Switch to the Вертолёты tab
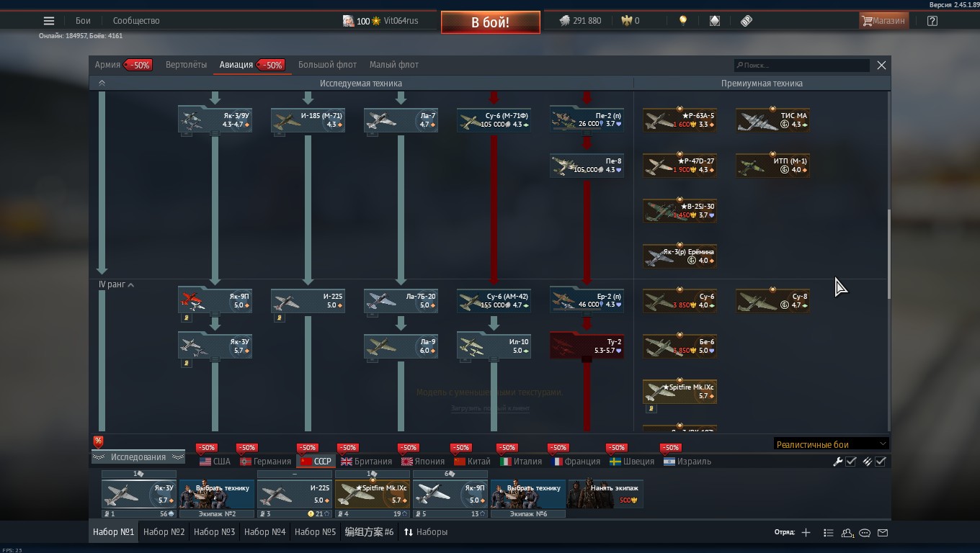 click(x=186, y=65)
